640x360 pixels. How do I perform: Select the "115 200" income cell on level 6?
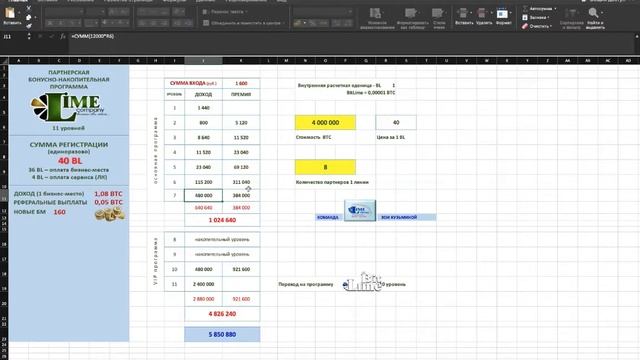203,182
